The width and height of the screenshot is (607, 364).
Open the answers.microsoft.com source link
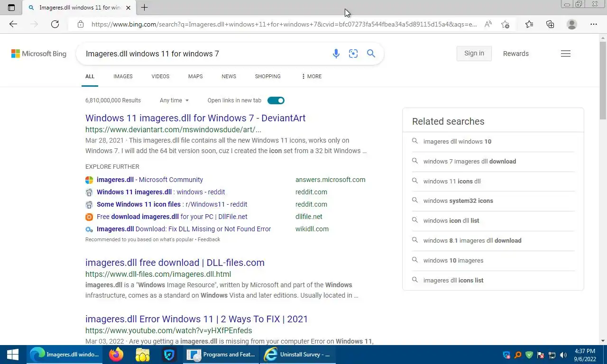(331, 180)
